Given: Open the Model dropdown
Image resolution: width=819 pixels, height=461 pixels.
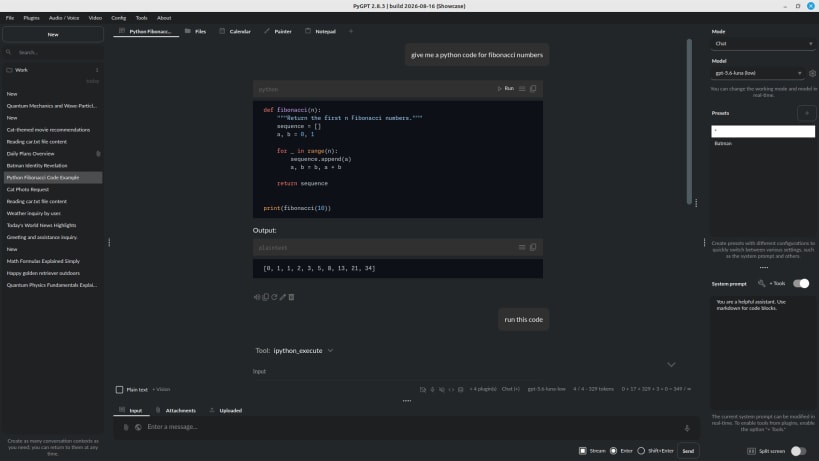Looking at the screenshot, I should click(758, 73).
